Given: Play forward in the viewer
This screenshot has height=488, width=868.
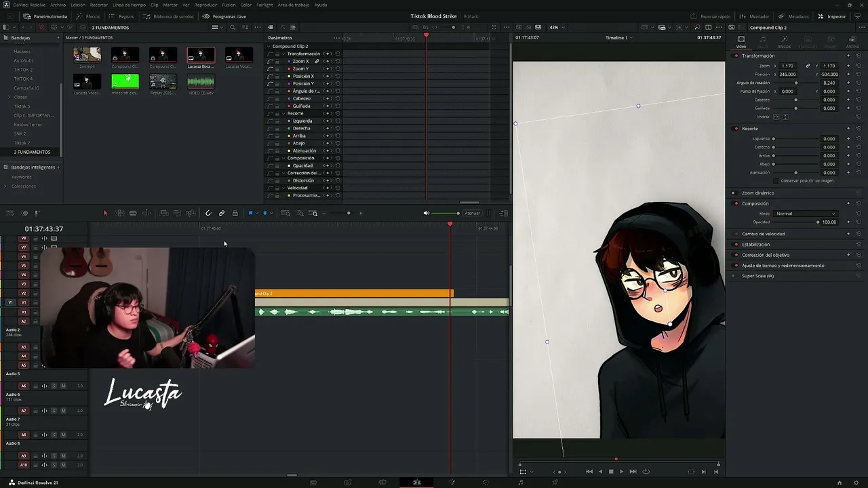Looking at the screenshot, I should tap(621, 472).
